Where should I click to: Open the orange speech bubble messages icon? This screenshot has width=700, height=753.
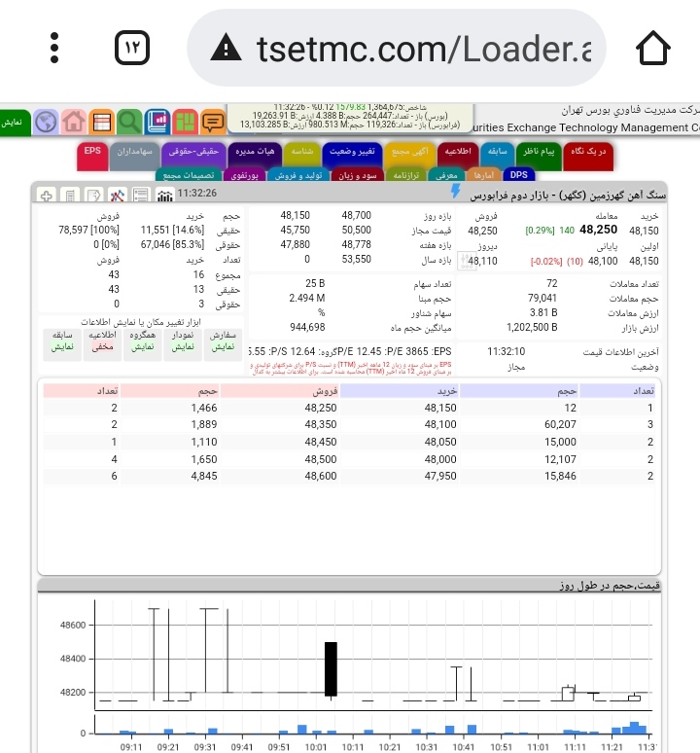[213, 122]
